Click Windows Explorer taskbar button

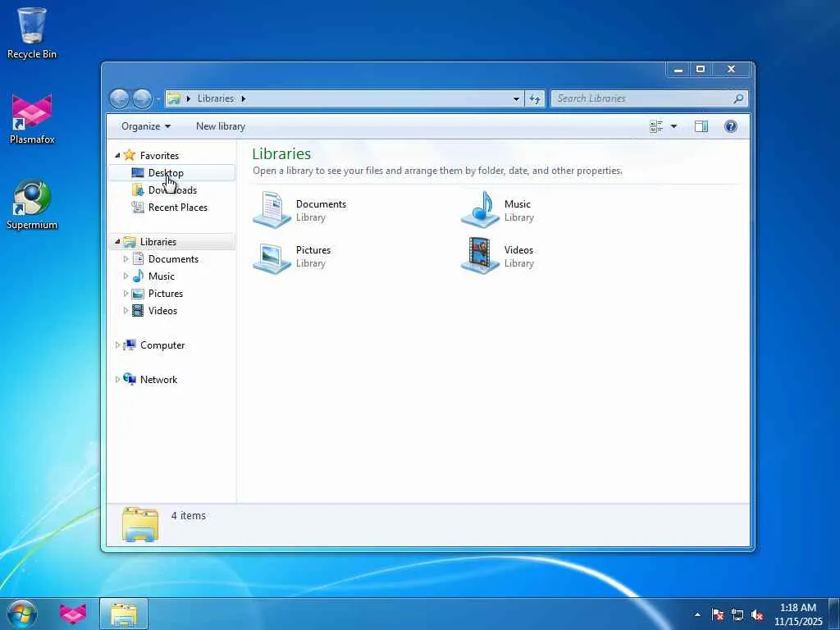pyautogui.click(x=124, y=614)
